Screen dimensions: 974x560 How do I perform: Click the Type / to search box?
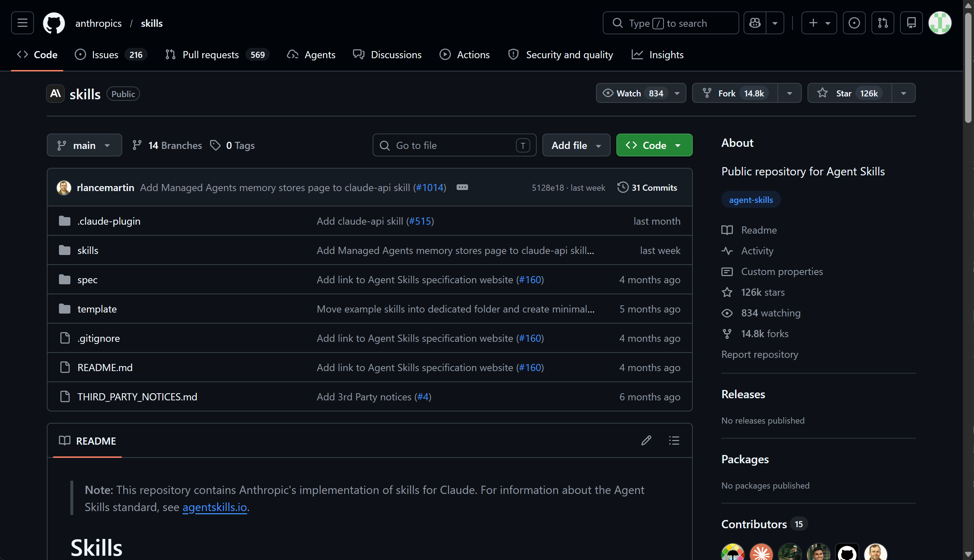pyautogui.click(x=671, y=23)
